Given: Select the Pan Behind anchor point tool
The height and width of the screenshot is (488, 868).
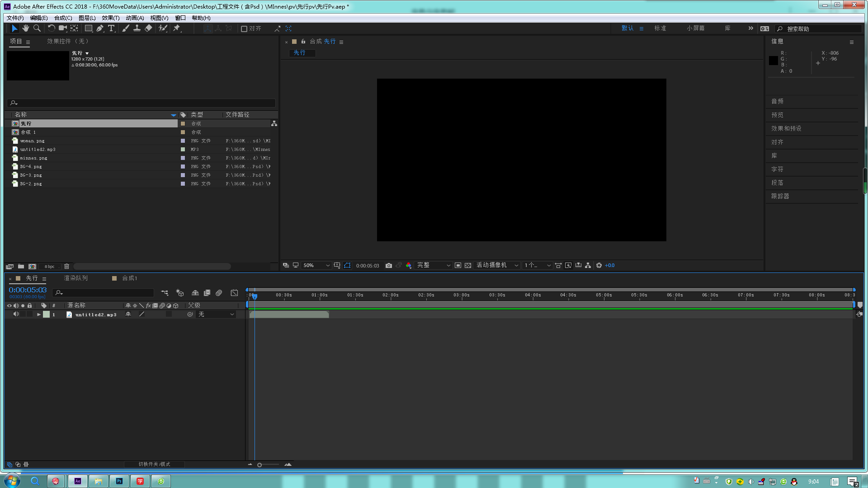Looking at the screenshot, I should tap(74, 28).
